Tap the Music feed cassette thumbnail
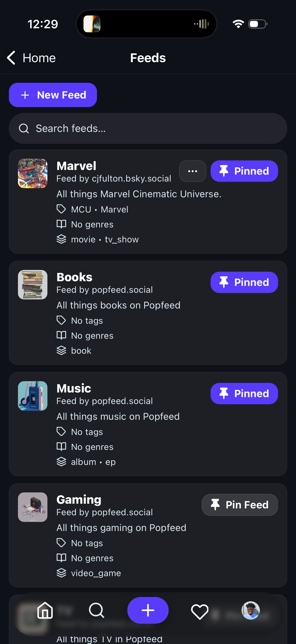The height and width of the screenshot is (644, 296). pos(33,396)
